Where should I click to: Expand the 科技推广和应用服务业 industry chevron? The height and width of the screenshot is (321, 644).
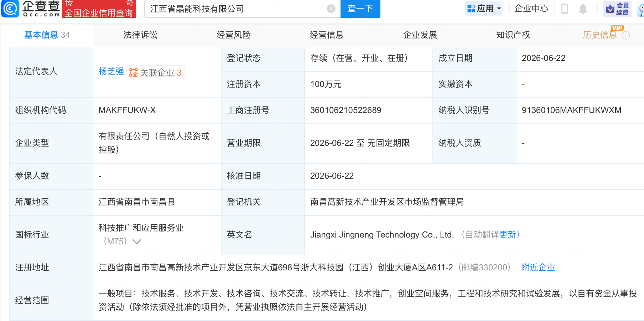pos(137,242)
